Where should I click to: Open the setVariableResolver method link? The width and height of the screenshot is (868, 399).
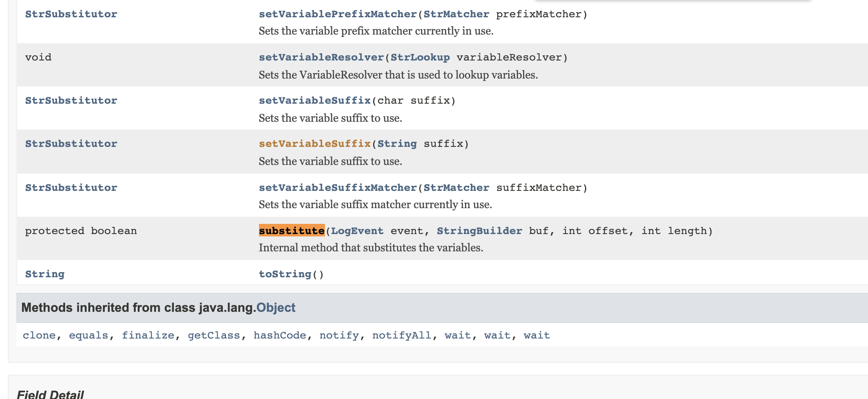pos(321,57)
